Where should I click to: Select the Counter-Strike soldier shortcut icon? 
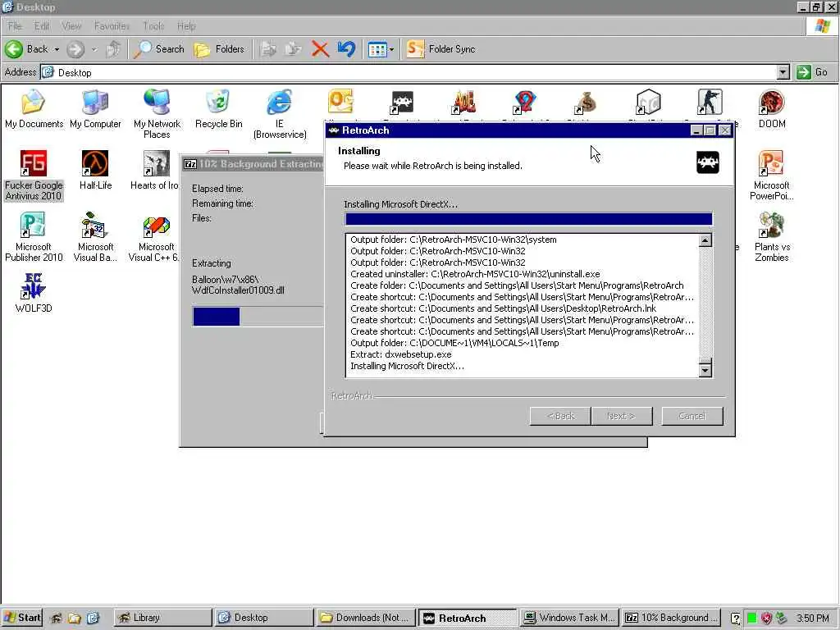[x=710, y=102]
